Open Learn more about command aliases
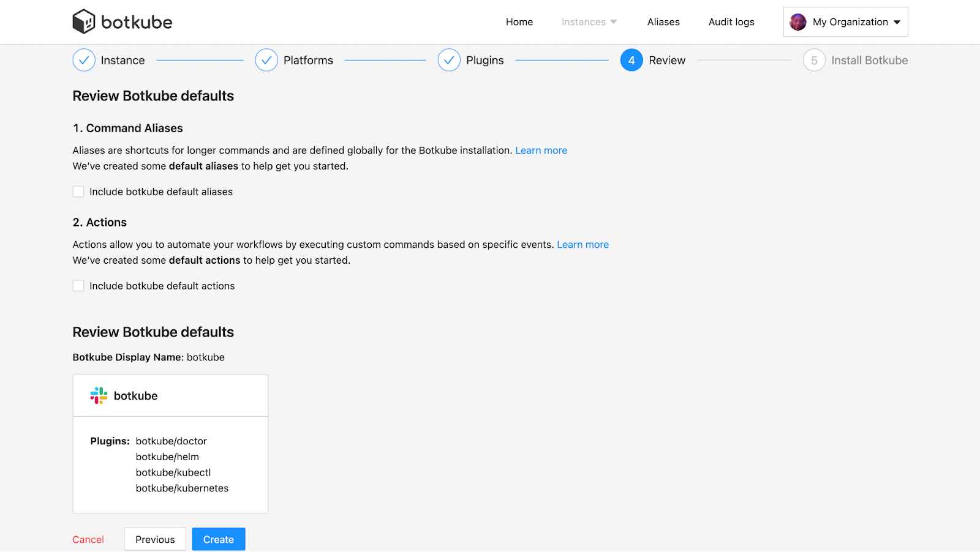 point(541,150)
